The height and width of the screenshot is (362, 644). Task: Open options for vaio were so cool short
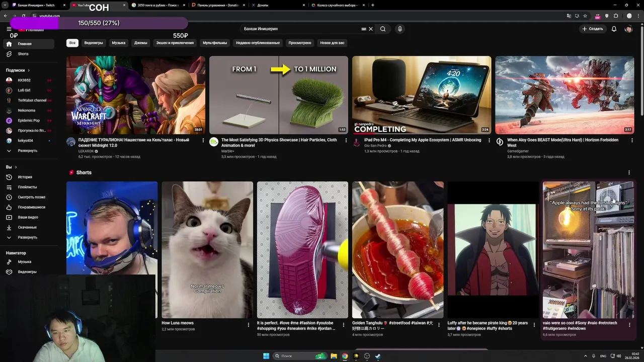pyautogui.click(x=629, y=325)
